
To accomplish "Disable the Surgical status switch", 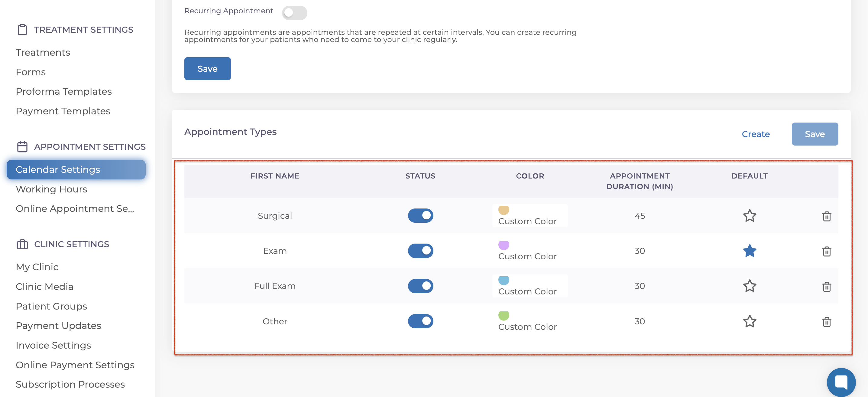I will pos(420,215).
